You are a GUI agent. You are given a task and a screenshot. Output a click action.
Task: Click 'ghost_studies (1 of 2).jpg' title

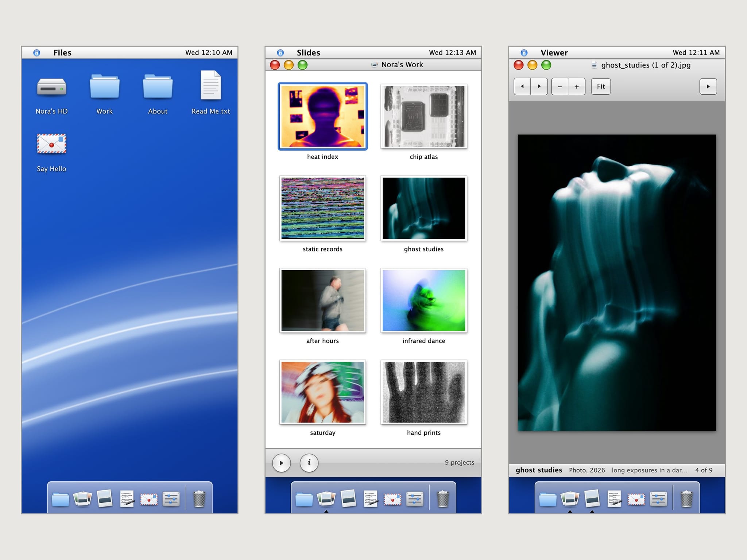point(646,65)
